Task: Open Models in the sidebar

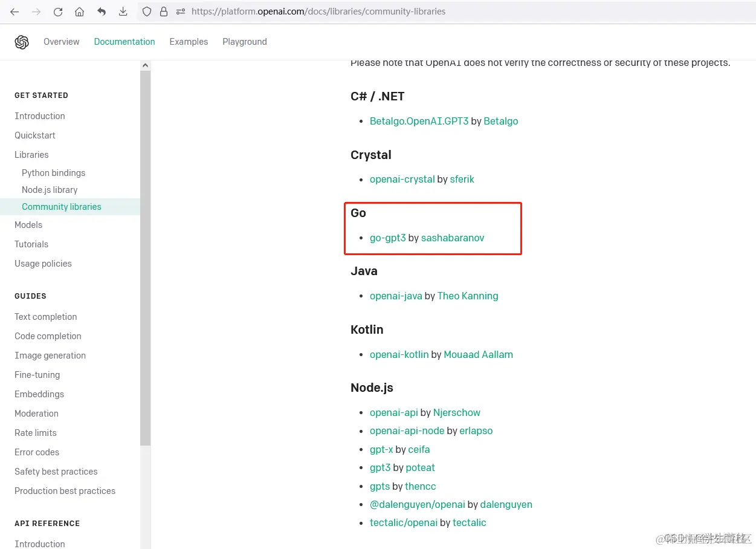Action: click(28, 225)
